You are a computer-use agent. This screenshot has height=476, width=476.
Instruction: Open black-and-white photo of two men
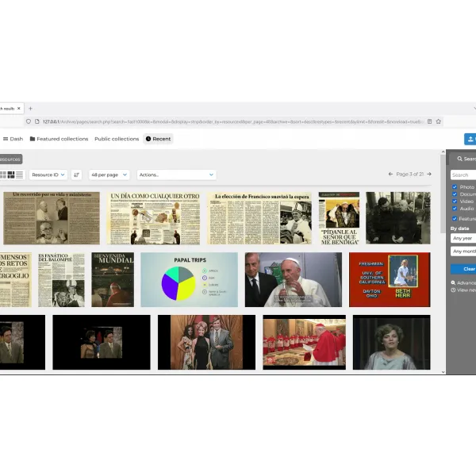398,218
